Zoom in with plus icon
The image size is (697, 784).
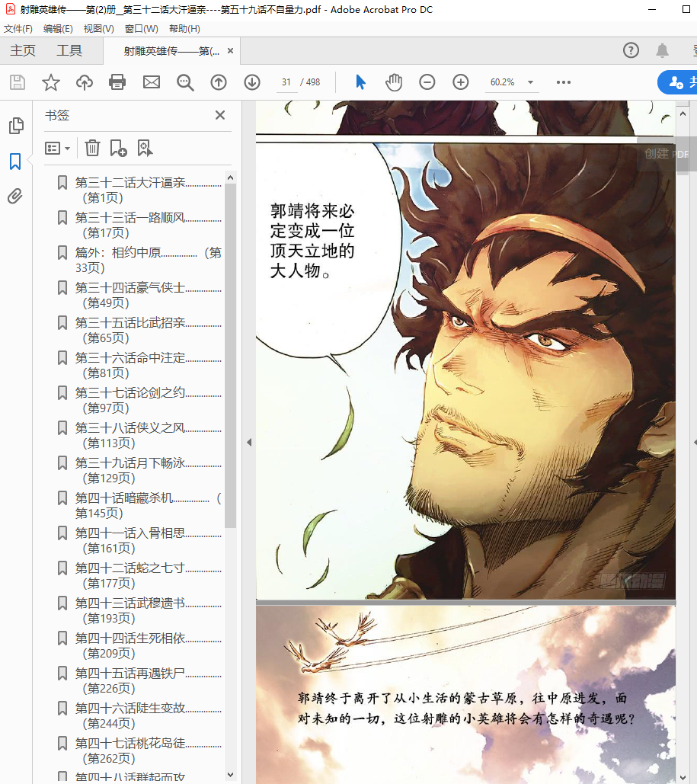[461, 82]
